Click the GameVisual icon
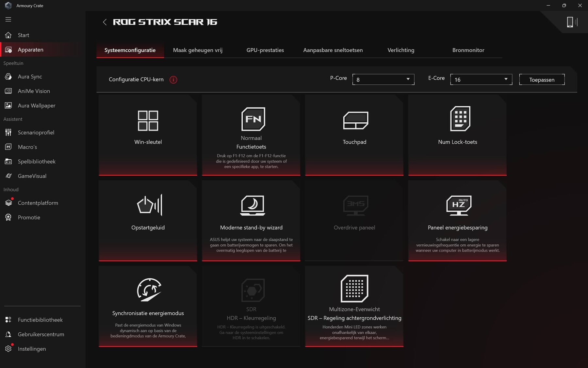 pos(8,176)
